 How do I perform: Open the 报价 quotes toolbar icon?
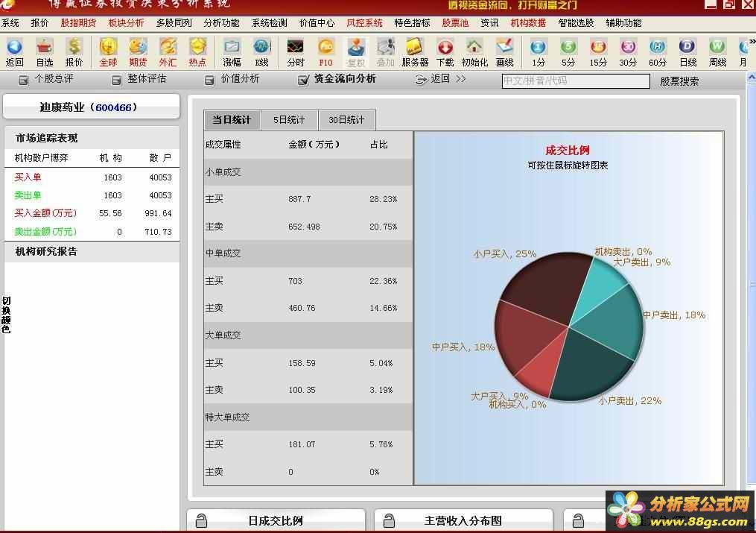[74, 53]
